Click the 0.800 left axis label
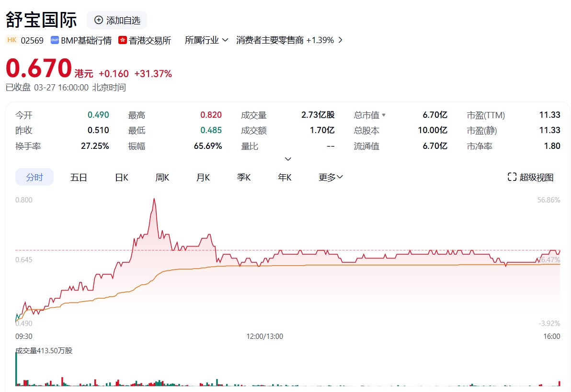 tap(23, 200)
